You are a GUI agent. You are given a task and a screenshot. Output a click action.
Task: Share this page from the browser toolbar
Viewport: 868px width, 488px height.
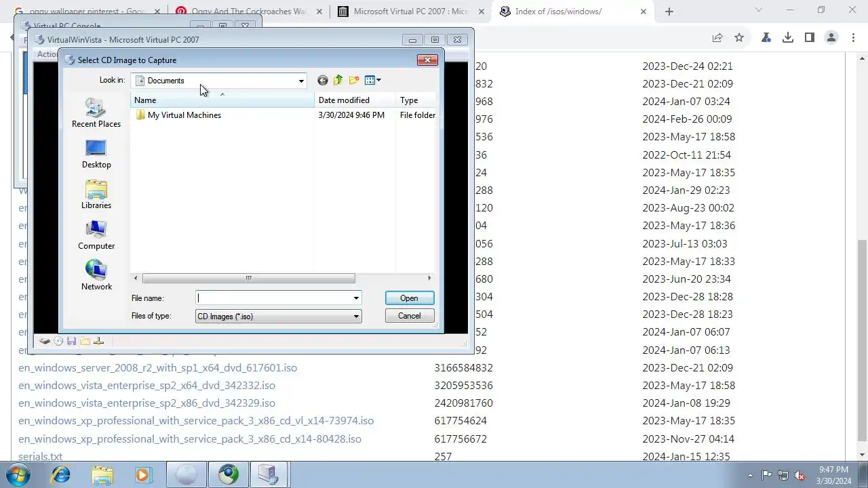click(717, 38)
